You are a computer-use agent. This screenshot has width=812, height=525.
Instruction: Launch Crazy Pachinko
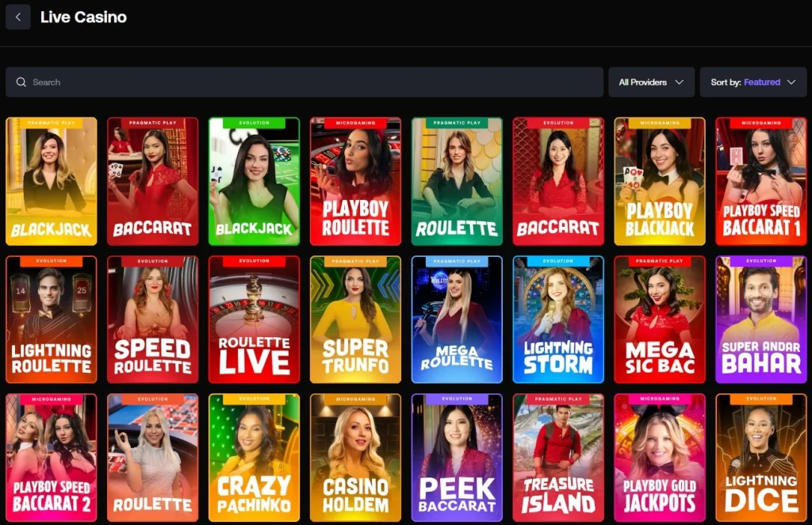[255, 458]
